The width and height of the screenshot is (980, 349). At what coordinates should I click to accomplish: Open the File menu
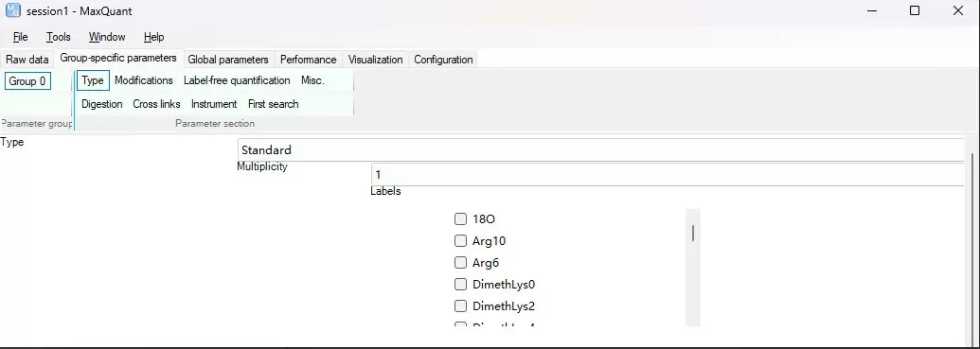[x=20, y=37]
